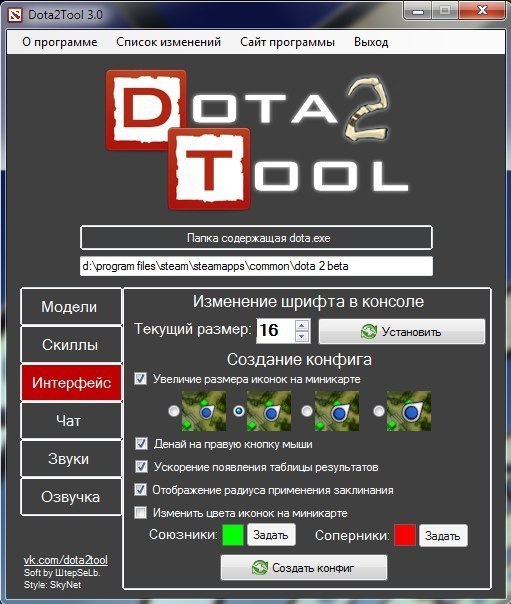The image size is (511, 604).
Task: Uncheck Отображение радиуса применения заклинания
Action: pos(140,490)
